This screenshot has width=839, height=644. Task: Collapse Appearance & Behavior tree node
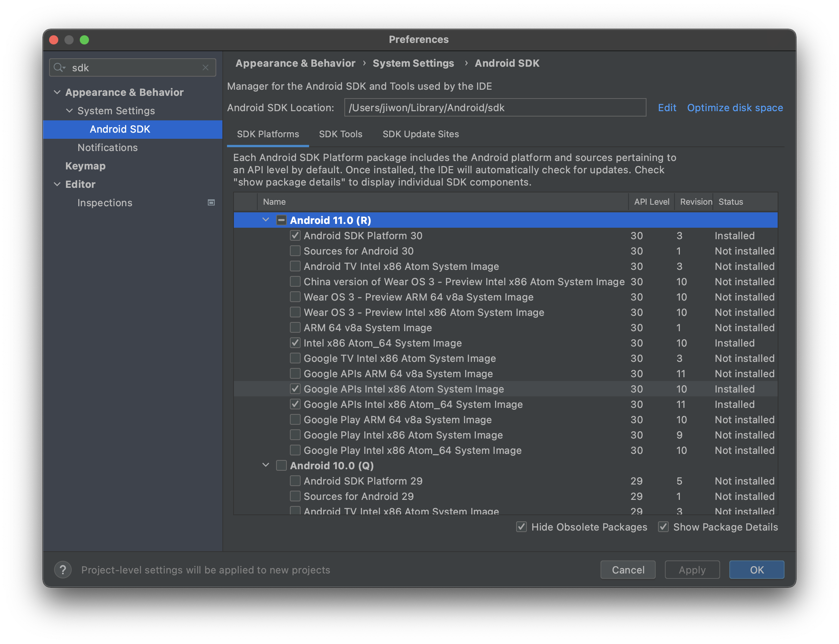pos(57,92)
